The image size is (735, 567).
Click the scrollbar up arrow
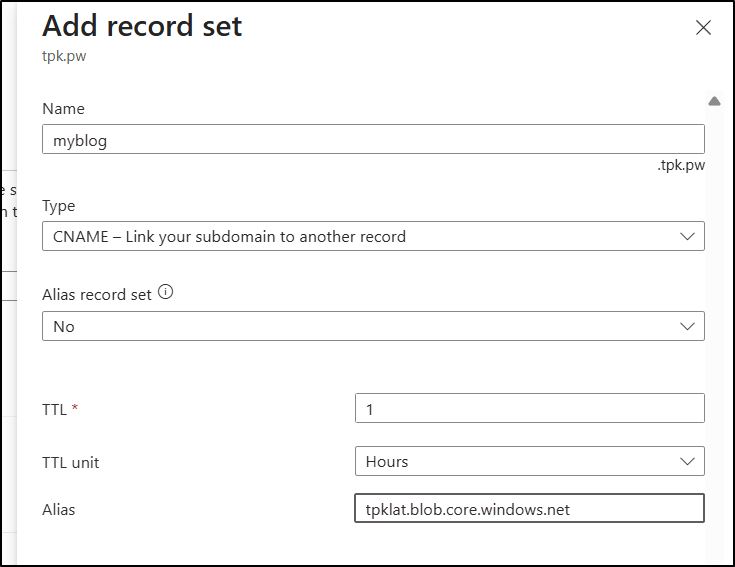(714, 101)
